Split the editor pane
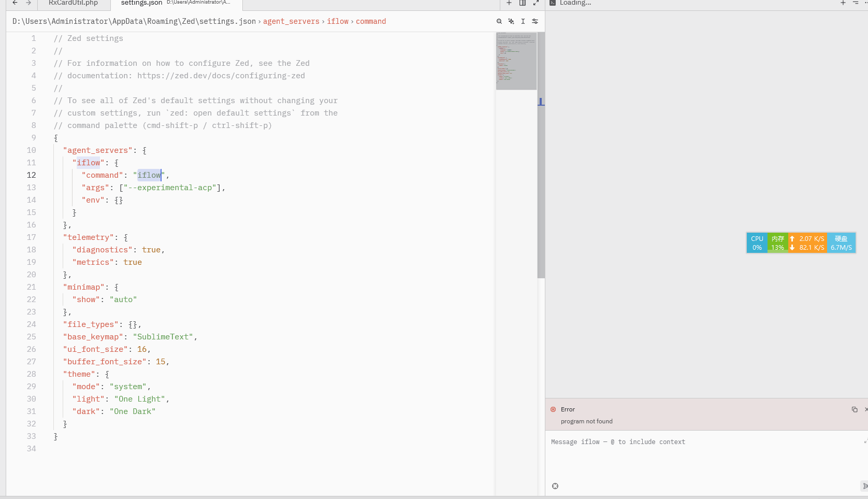This screenshot has width=868, height=499. pos(523,3)
